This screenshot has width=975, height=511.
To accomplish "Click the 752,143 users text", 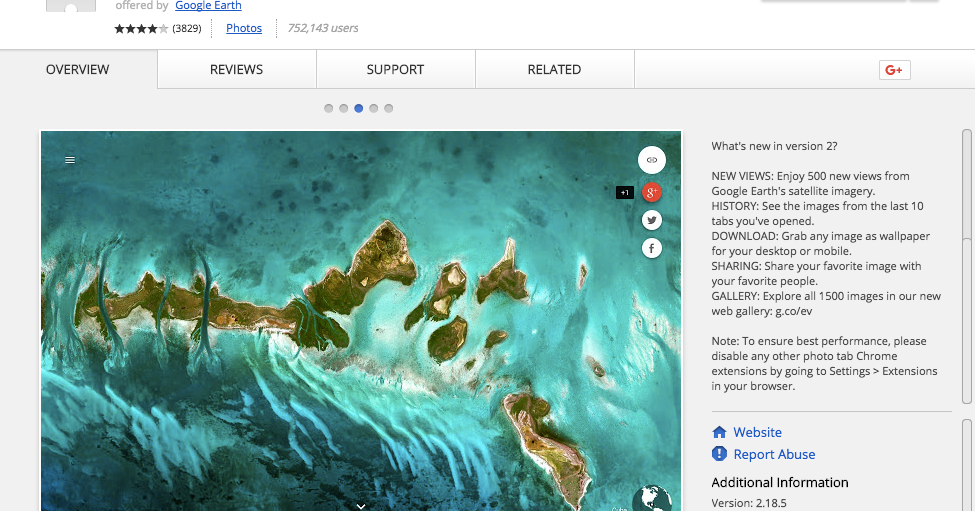I will pyautogui.click(x=323, y=28).
